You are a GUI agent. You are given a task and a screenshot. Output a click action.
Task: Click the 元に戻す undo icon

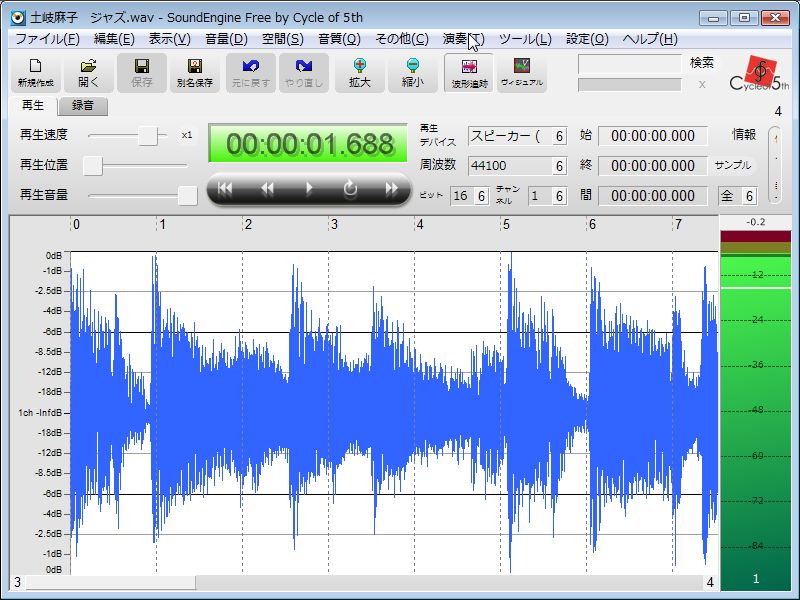(x=251, y=73)
